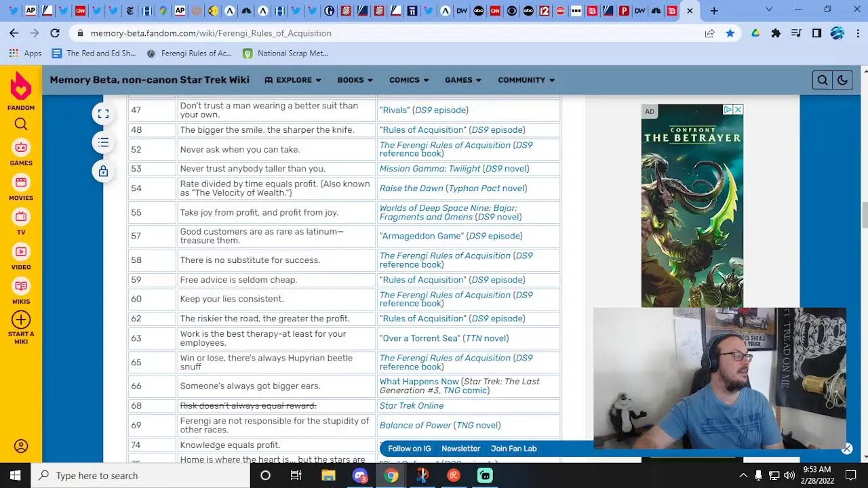Click the Fandom heart logo
The image size is (868, 488).
(x=21, y=87)
